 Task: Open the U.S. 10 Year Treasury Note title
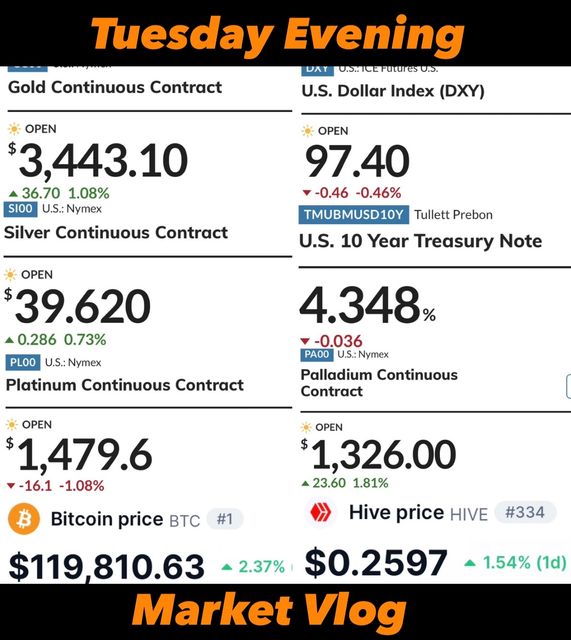(420, 241)
